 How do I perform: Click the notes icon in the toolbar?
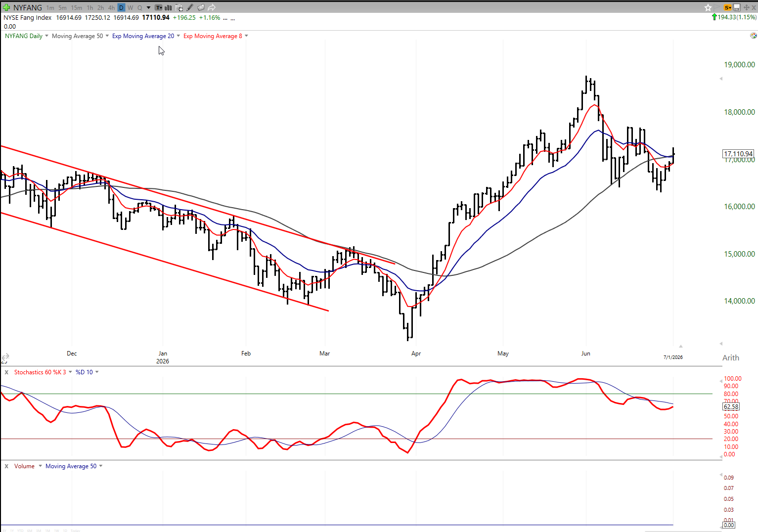pos(201,7)
